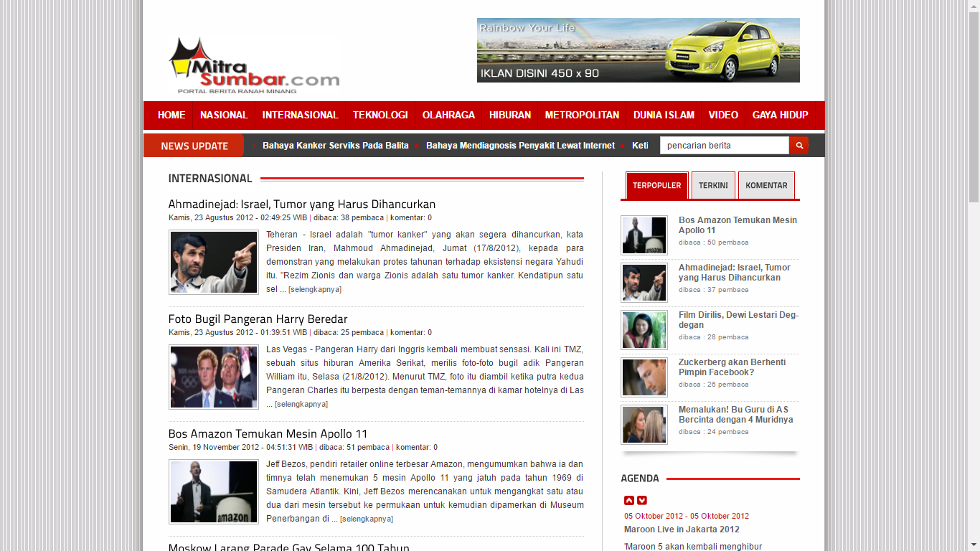This screenshot has height=551, width=980.
Task: Click the pencarian berita search field
Action: click(x=723, y=146)
